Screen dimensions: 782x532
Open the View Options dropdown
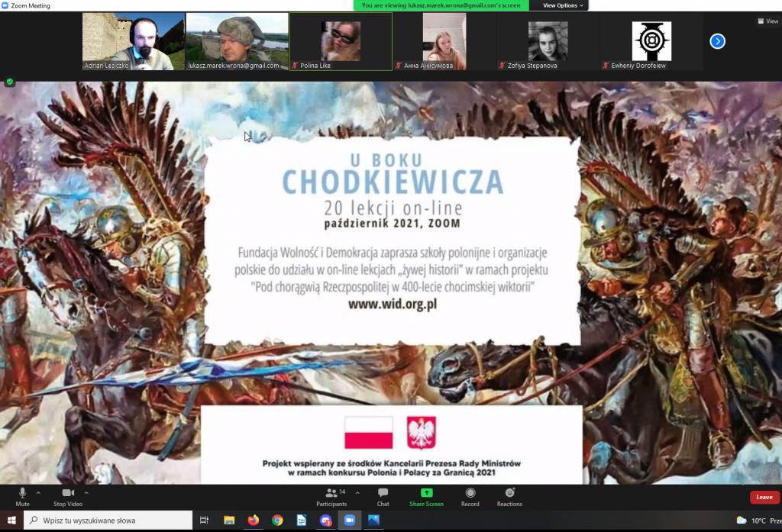point(564,5)
